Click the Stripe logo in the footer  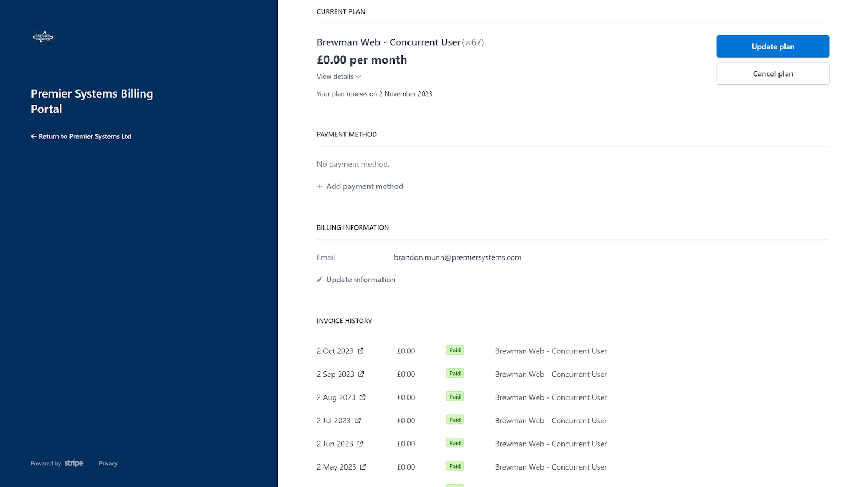click(74, 463)
